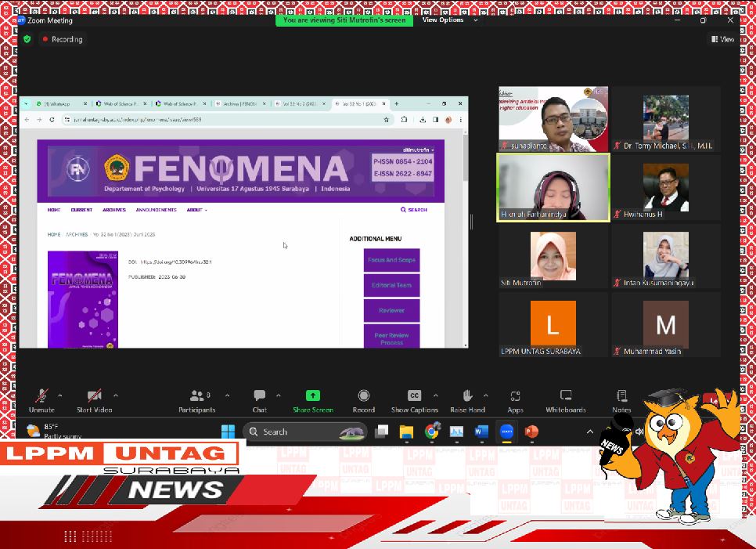Image resolution: width=756 pixels, height=549 pixels.
Task: Open CURRENT in the Fenomena menu
Action: click(81, 210)
